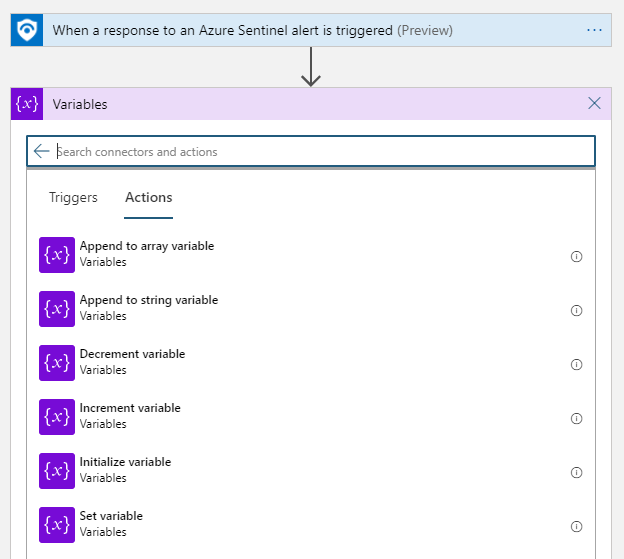Go back using the search box arrow
Viewport: 624px width, 559px height.
point(41,151)
